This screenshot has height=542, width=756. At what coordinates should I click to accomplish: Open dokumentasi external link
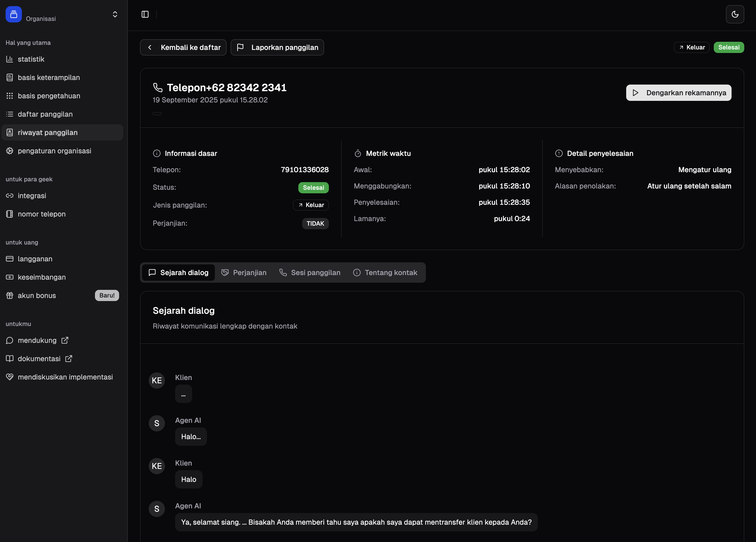coord(39,359)
